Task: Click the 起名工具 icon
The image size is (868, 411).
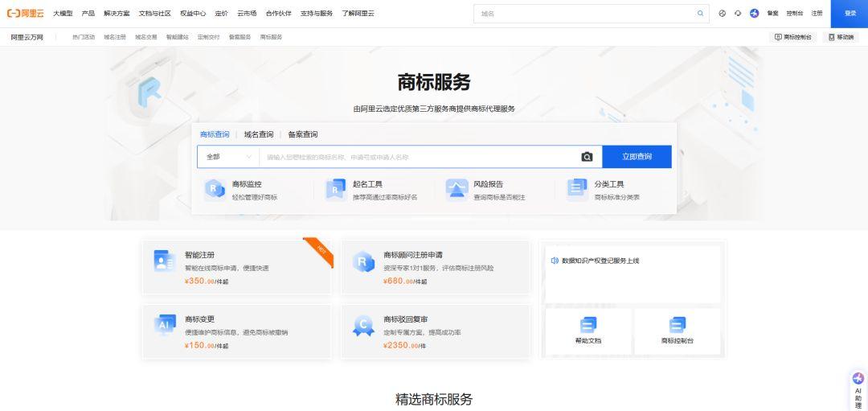Action: 335,190
